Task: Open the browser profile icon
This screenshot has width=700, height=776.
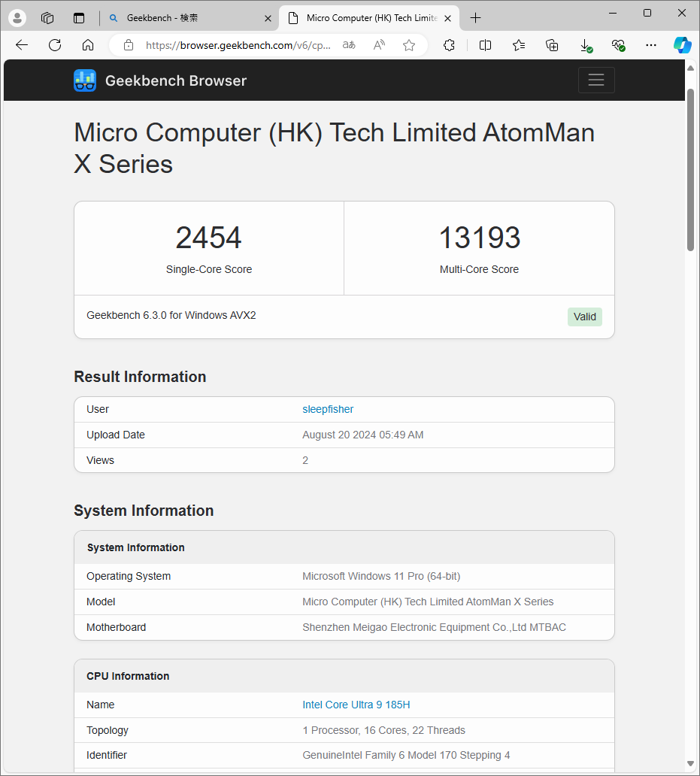Action: [x=17, y=18]
